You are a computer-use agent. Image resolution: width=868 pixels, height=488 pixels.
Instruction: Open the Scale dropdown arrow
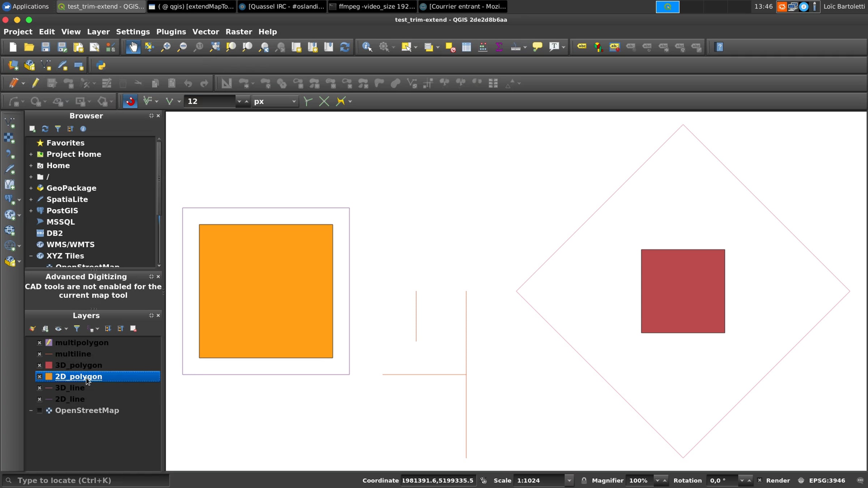[569, 480]
